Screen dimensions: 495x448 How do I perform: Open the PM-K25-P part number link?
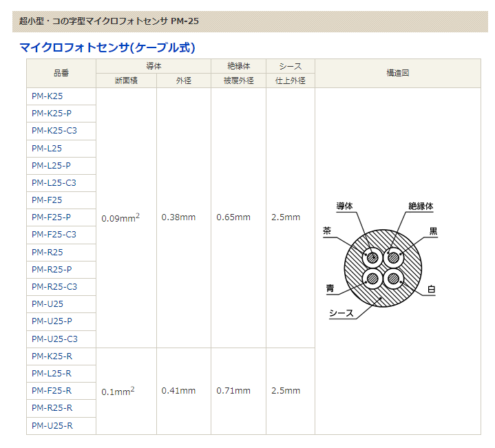click(52, 114)
